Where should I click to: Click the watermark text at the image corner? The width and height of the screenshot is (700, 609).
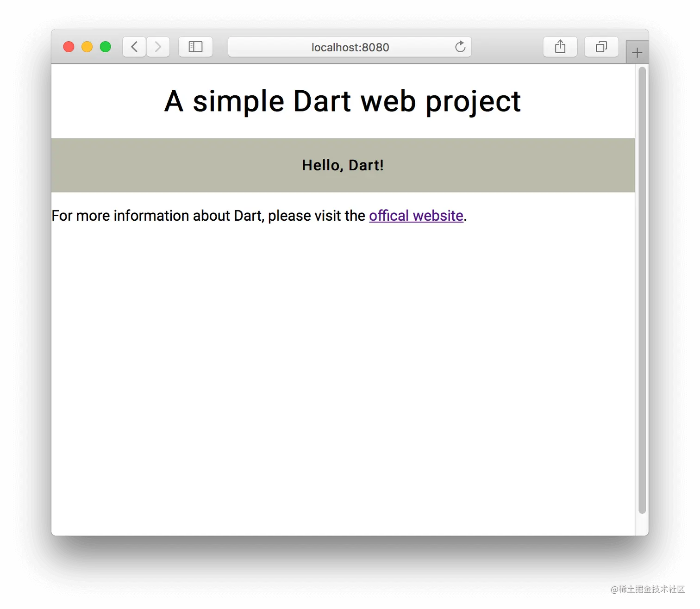[x=648, y=589]
